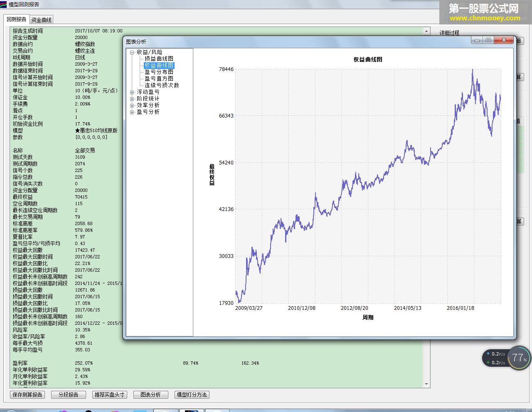Click the 夏普比率 value 7.97
This screenshot has width=532, height=412.
pos(80,237)
